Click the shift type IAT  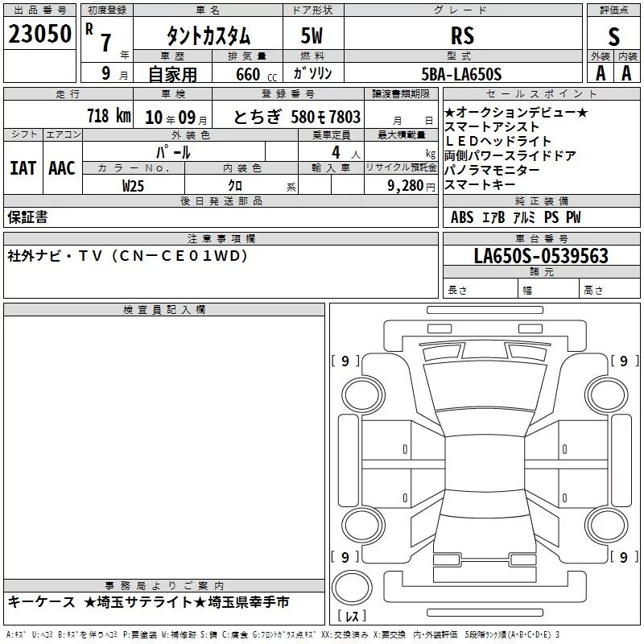23,168
